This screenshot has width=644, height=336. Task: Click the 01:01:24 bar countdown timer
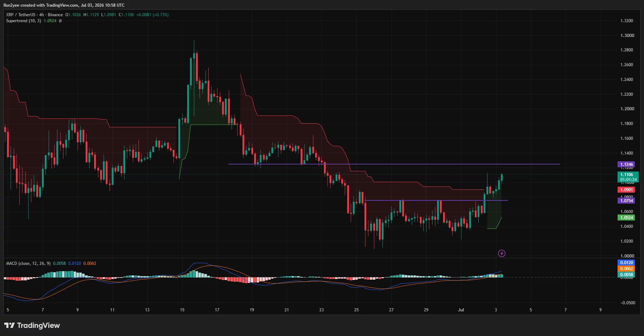[x=628, y=180]
